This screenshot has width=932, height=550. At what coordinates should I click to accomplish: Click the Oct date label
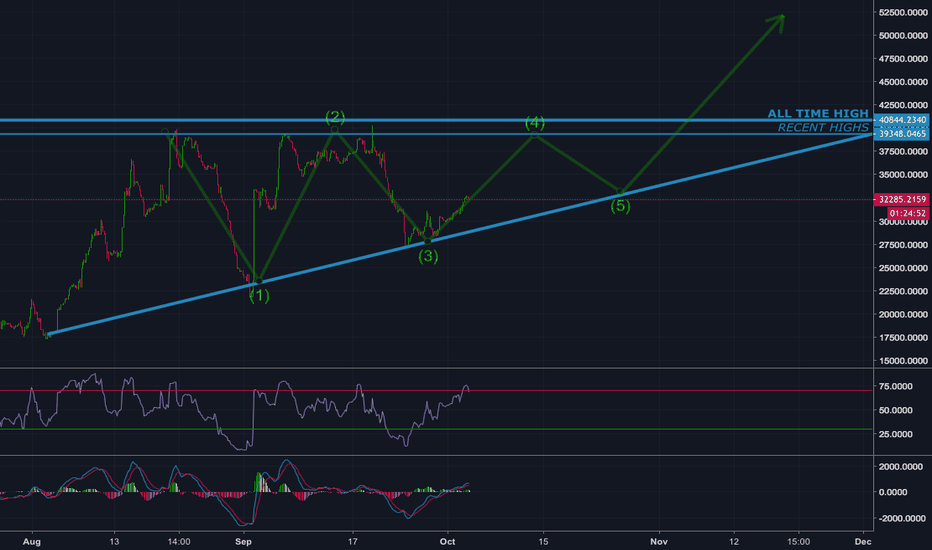(x=447, y=542)
